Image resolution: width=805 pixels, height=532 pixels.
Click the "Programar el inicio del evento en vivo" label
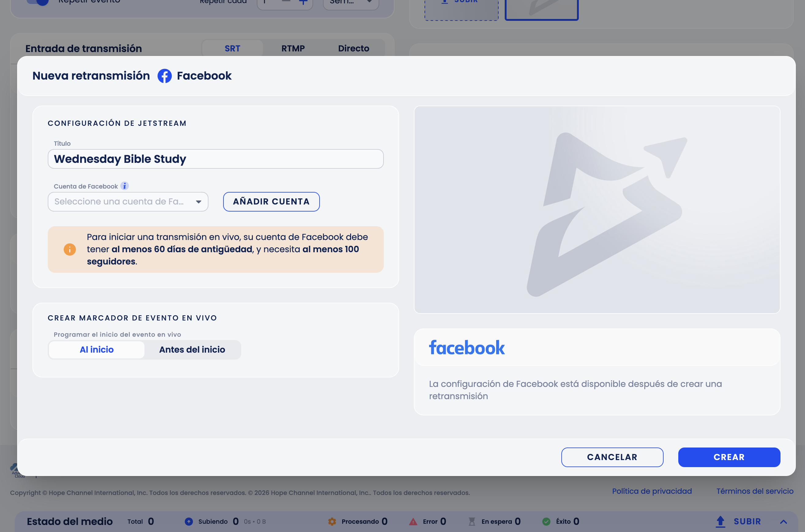point(117,335)
